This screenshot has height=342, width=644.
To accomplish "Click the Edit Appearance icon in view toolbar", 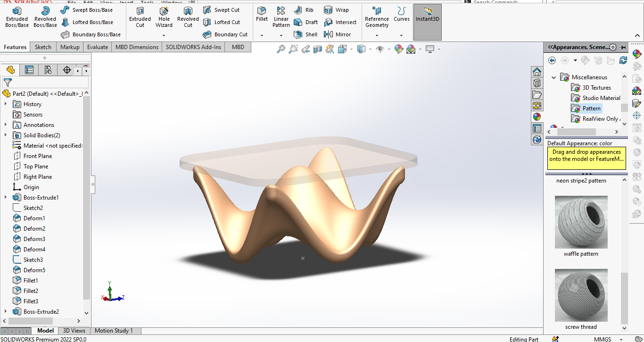I will (399, 49).
